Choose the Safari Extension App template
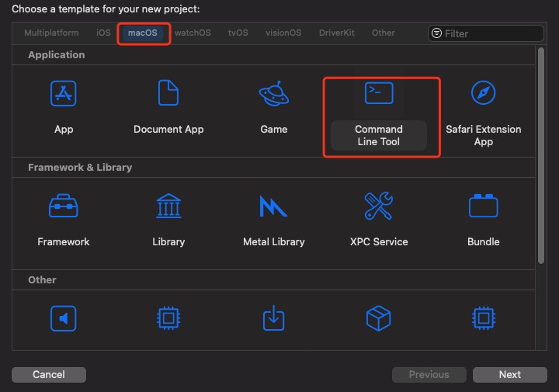 click(x=483, y=95)
